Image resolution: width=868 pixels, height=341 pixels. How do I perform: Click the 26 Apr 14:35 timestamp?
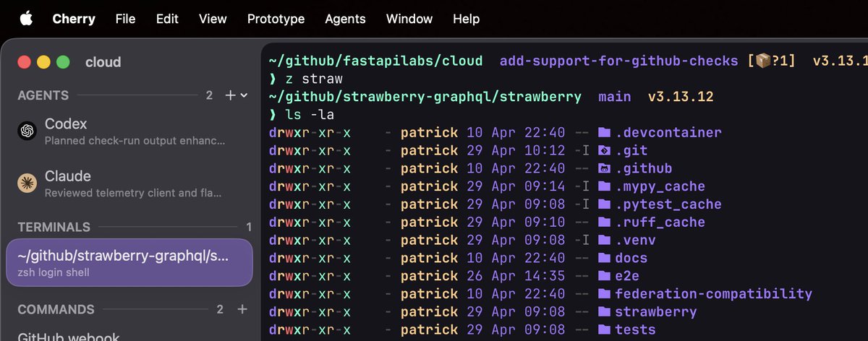point(516,276)
